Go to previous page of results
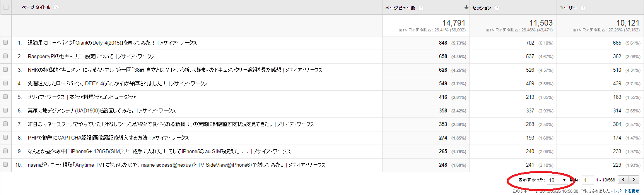Viewport: 644px width, 195px height. tap(623, 179)
